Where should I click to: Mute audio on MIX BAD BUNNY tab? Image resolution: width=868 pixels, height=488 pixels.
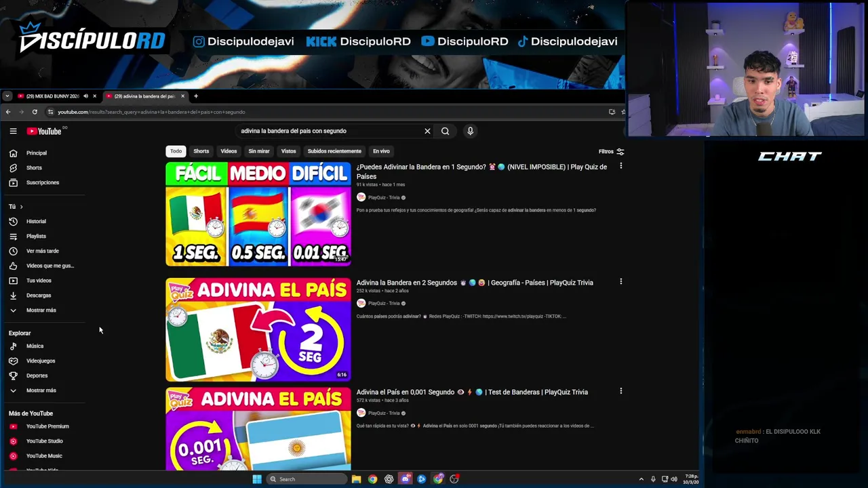[85, 96]
